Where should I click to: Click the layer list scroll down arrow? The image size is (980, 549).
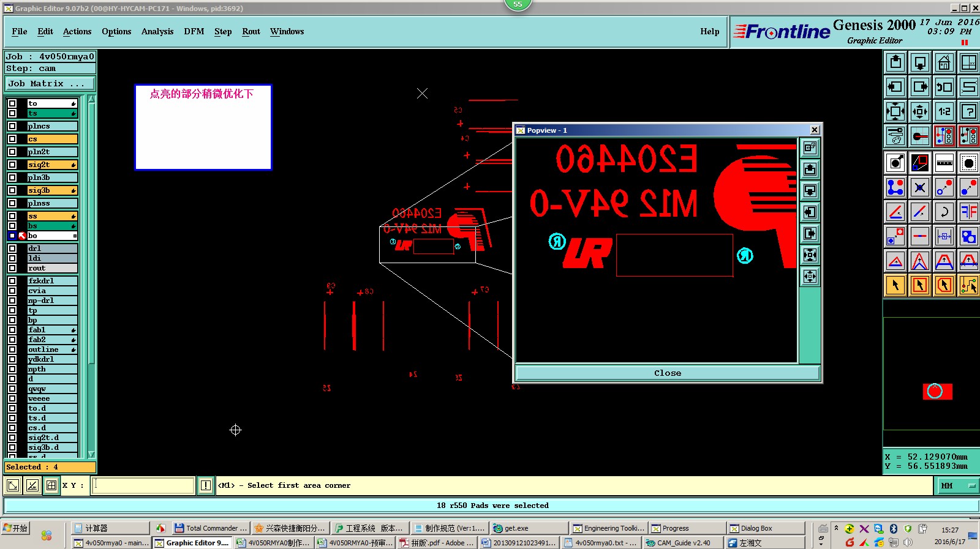click(x=91, y=454)
